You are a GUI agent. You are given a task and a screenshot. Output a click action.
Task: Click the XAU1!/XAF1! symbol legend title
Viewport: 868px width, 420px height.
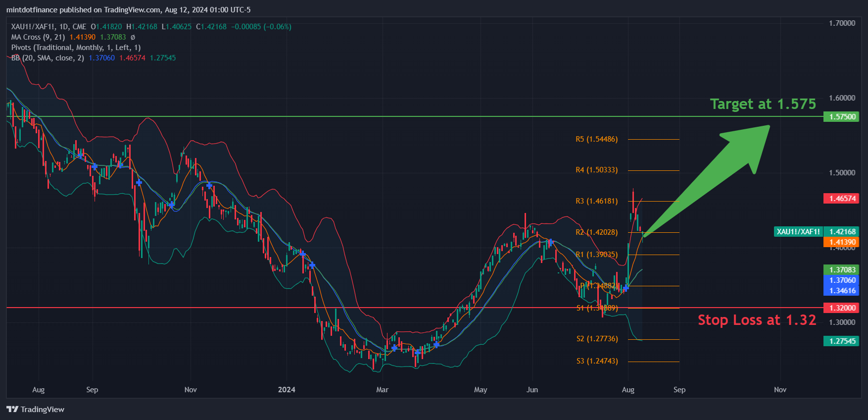point(48,27)
